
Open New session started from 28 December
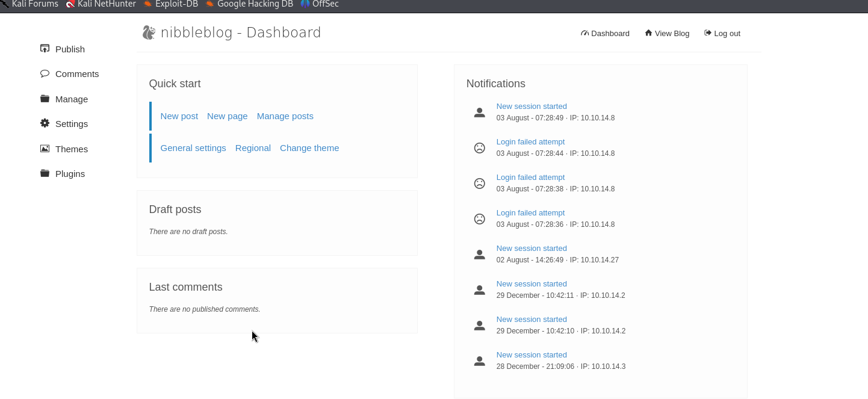tap(531, 355)
